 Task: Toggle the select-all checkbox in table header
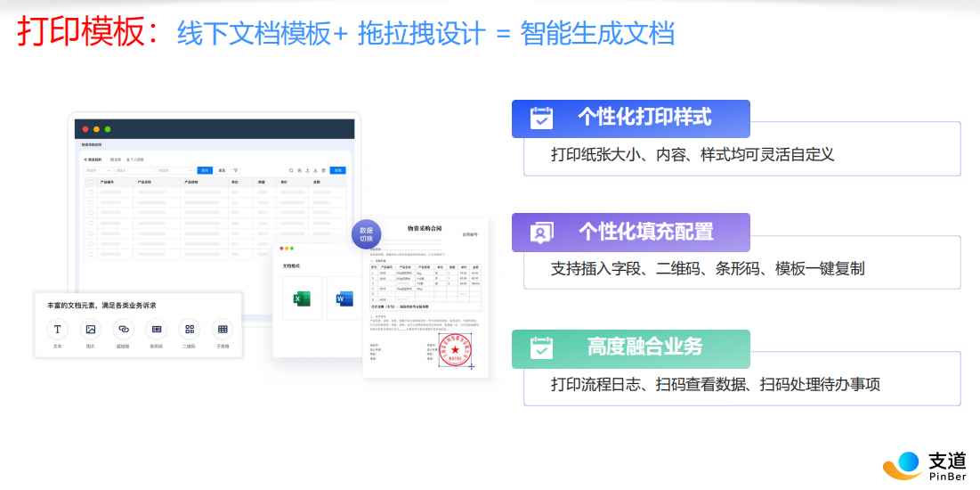(x=90, y=182)
